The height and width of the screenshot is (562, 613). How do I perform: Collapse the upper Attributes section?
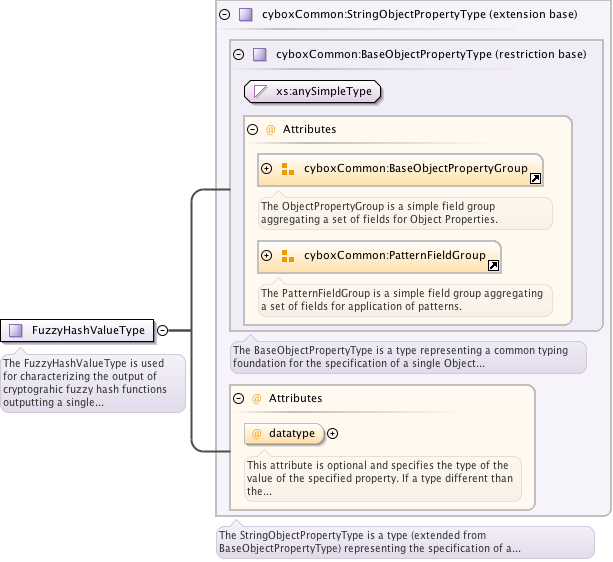point(252,129)
